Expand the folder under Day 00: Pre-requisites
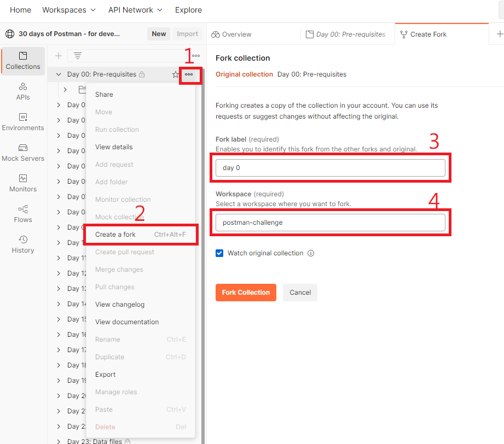The image size is (504, 444). tap(65, 90)
